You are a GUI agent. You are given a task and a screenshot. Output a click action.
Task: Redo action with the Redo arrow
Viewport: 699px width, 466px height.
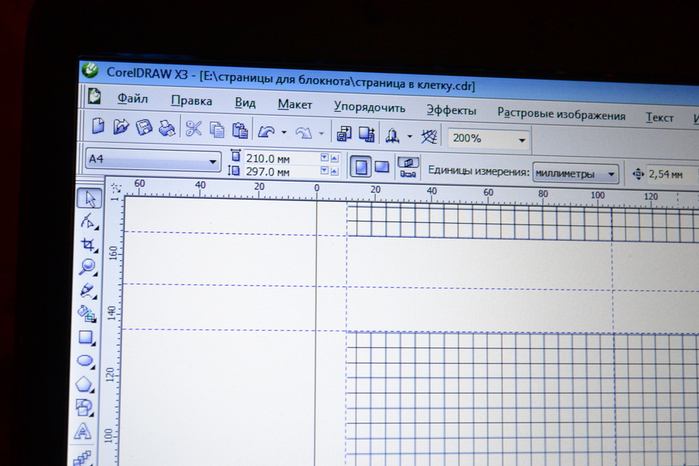(304, 133)
